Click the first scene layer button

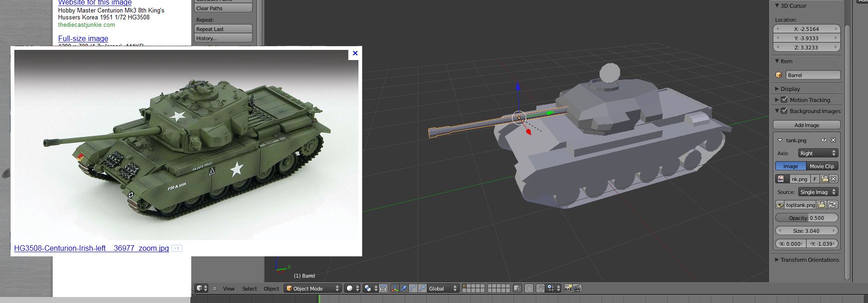point(464,286)
